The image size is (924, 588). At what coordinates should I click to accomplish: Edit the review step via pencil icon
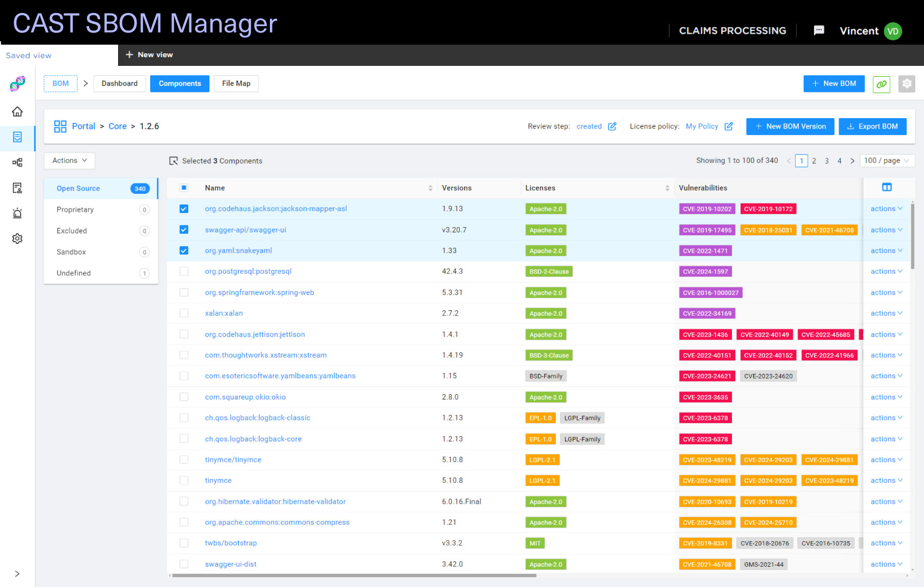[612, 126]
